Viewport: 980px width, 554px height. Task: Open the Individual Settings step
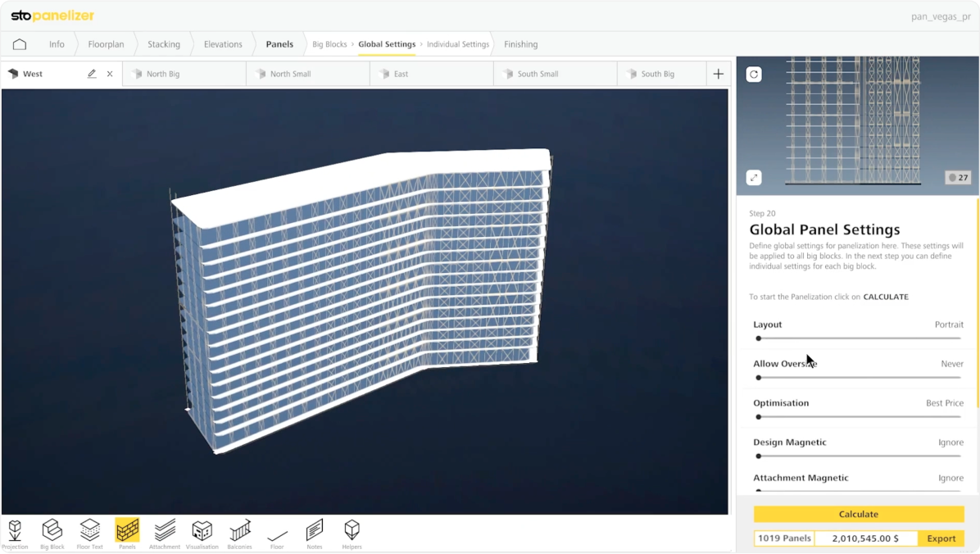point(457,44)
